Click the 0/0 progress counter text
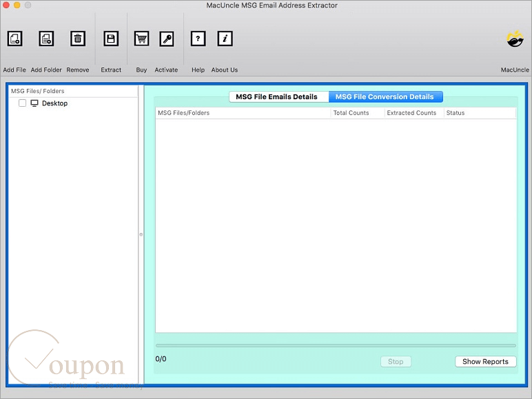This screenshot has width=532, height=399. pos(161,359)
